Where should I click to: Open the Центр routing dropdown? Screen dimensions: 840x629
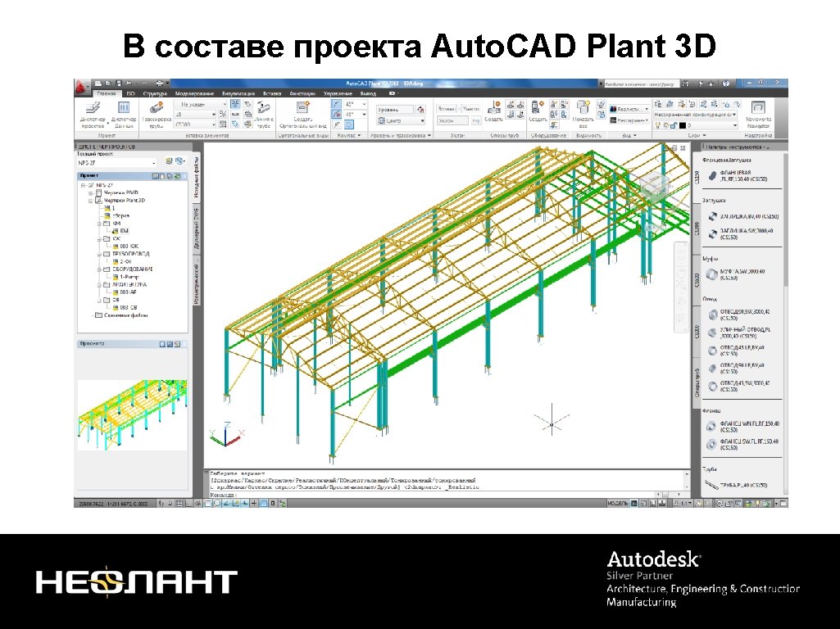click(401, 121)
